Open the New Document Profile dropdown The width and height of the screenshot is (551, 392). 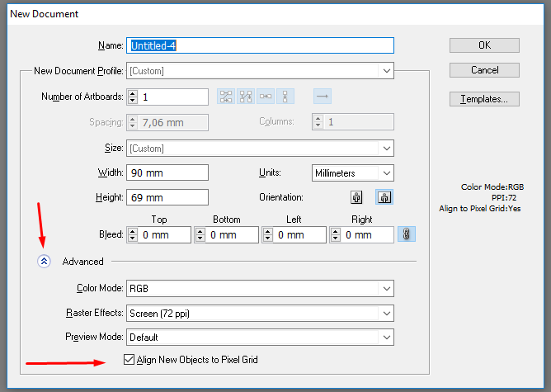[386, 71]
